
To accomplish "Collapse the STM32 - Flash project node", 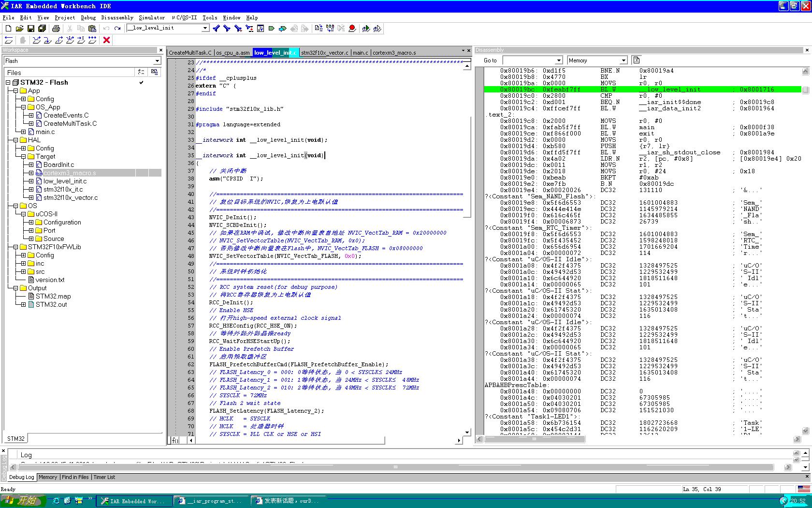I will point(8,83).
